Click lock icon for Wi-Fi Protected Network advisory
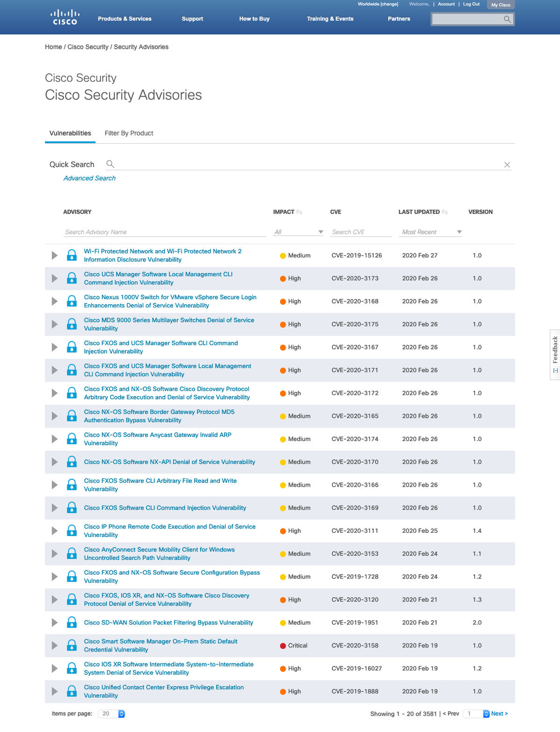560x732 pixels. 72,255
